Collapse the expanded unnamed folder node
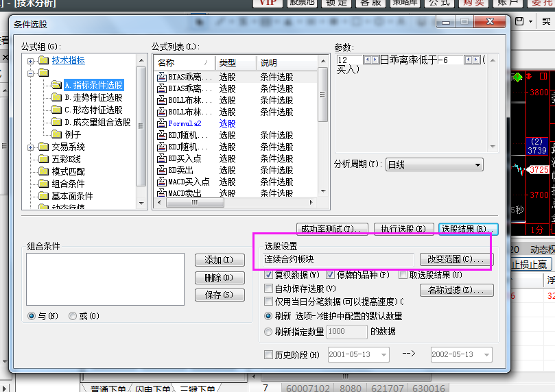Viewport: 555px width, 392px height. pos(31,73)
